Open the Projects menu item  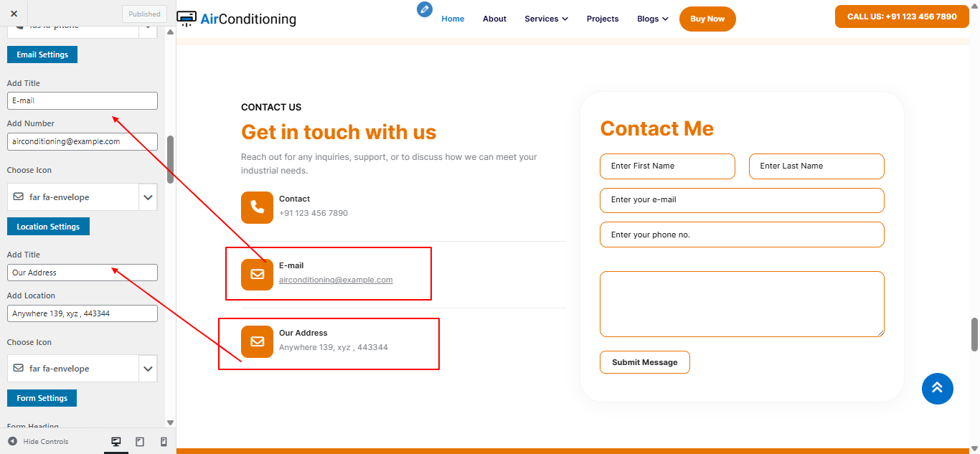[603, 19]
